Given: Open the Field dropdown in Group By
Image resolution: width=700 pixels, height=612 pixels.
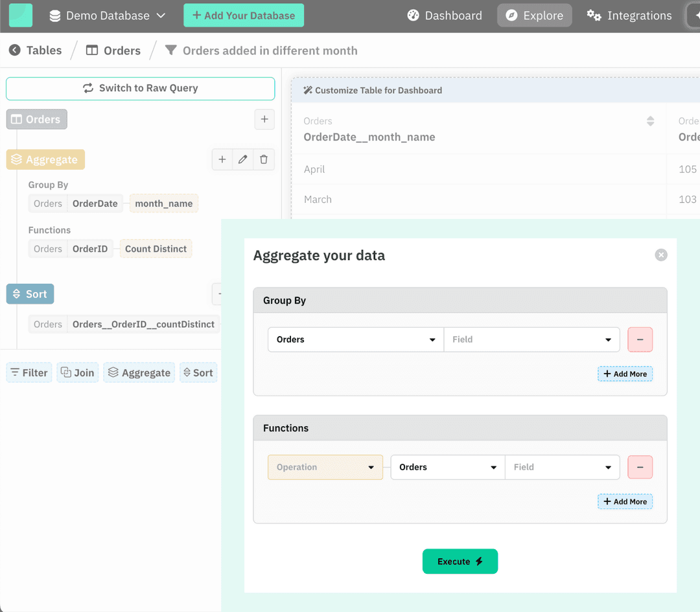Looking at the screenshot, I should click(x=531, y=339).
